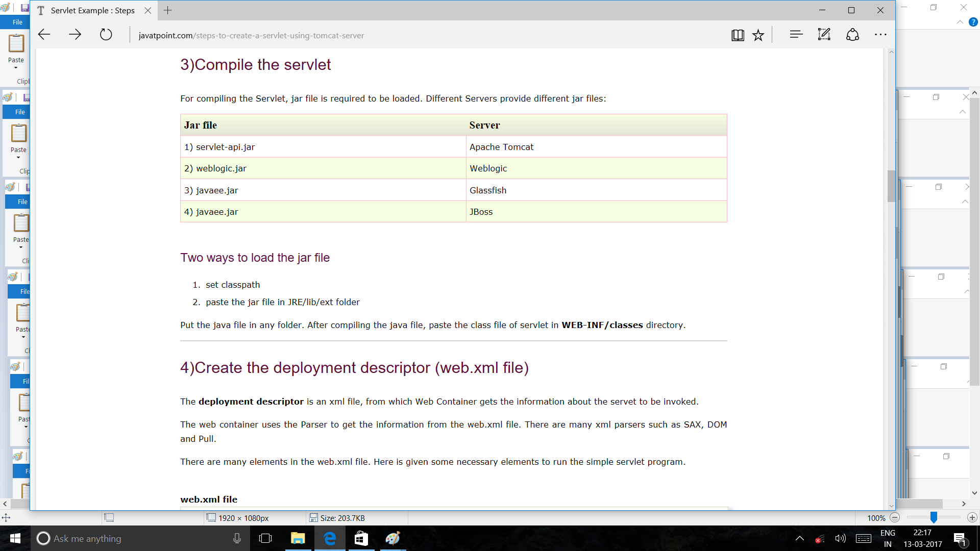Click the browser Back arrow
980x551 pixels.
pos(44,35)
